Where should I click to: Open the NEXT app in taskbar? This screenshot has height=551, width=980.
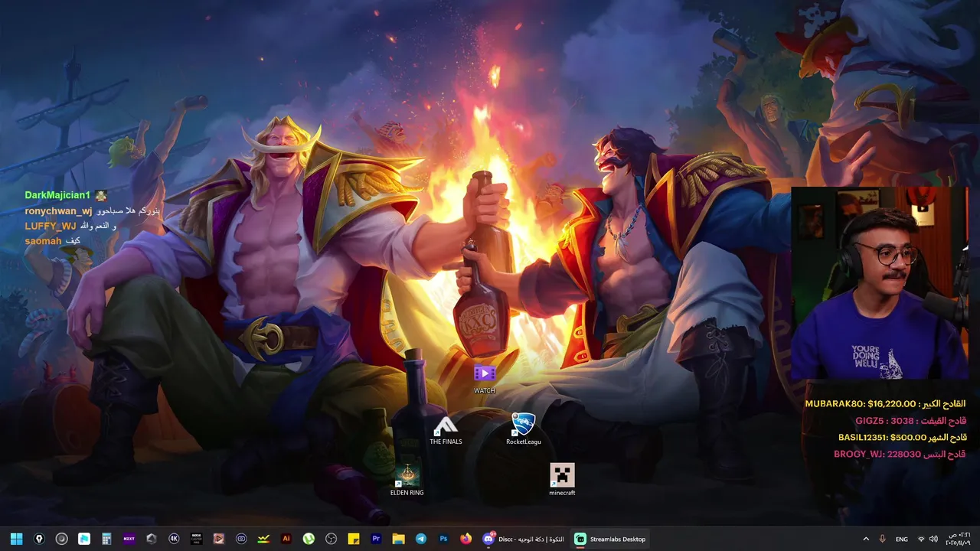point(129,539)
